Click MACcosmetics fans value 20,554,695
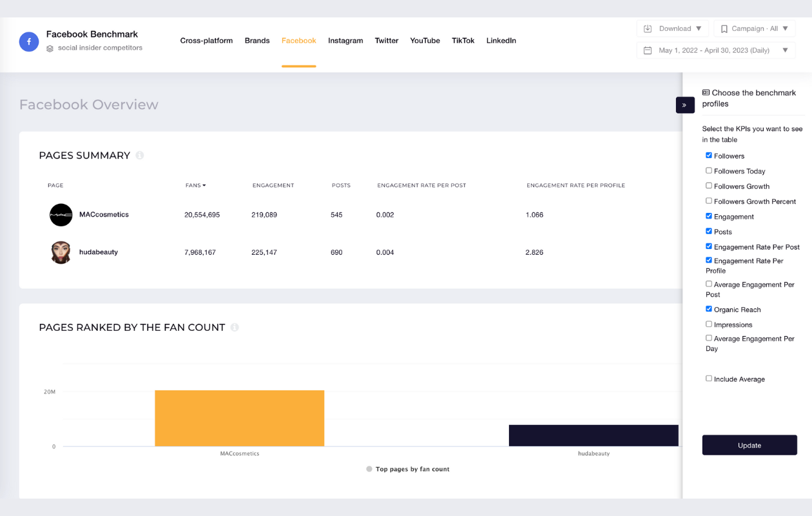This screenshot has width=812, height=516. 202,215
